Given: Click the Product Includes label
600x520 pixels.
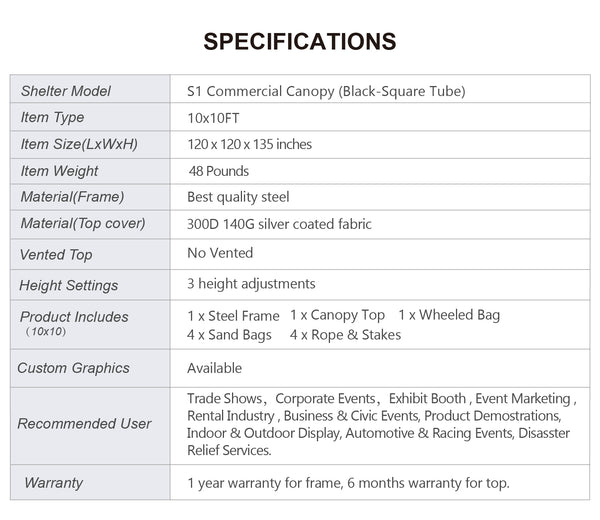Looking at the screenshot, I should (x=74, y=317).
